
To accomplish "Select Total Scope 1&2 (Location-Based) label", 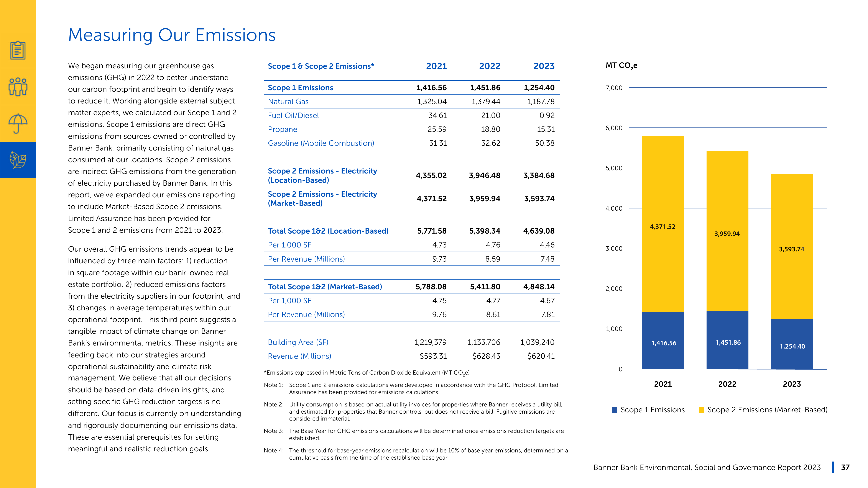I will point(328,231).
